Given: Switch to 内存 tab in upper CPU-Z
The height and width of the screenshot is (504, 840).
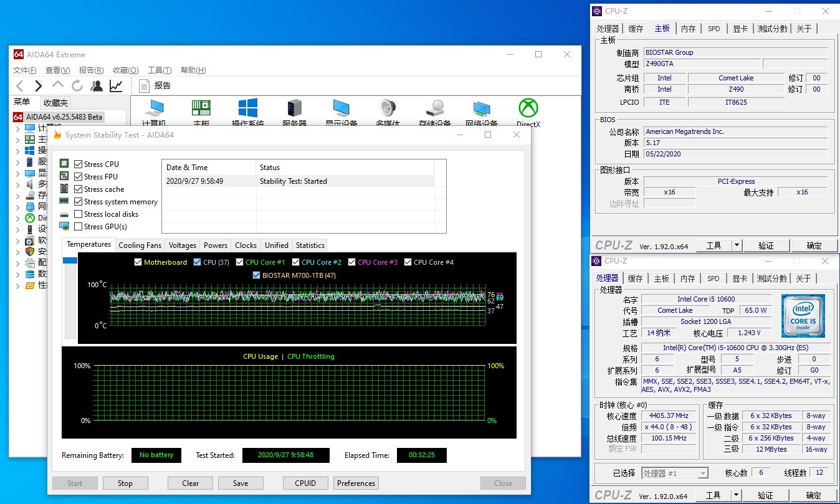Looking at the screenshot, I should tap(688, 28).
